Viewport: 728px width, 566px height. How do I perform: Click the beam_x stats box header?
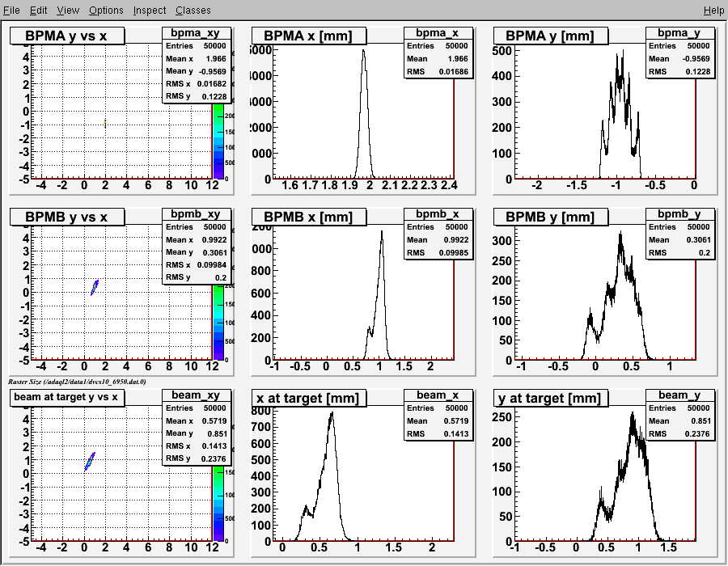tap(438, 395)
